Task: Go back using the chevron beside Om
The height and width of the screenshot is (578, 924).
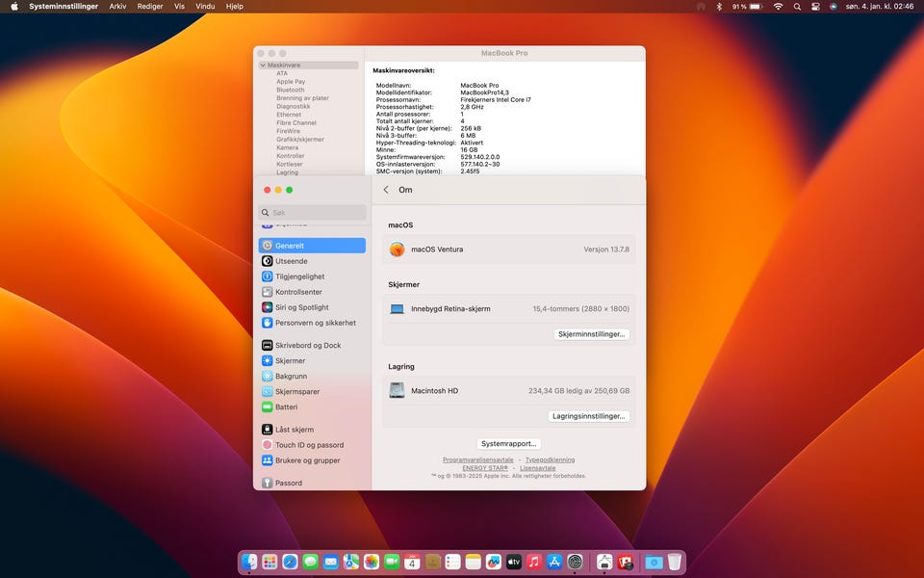Action: pos(387,190)
